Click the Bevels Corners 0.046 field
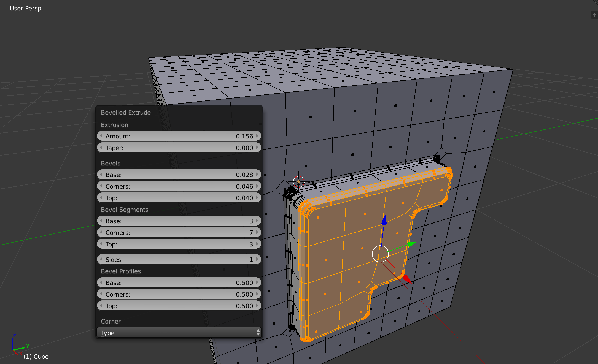 pos(179,186)
